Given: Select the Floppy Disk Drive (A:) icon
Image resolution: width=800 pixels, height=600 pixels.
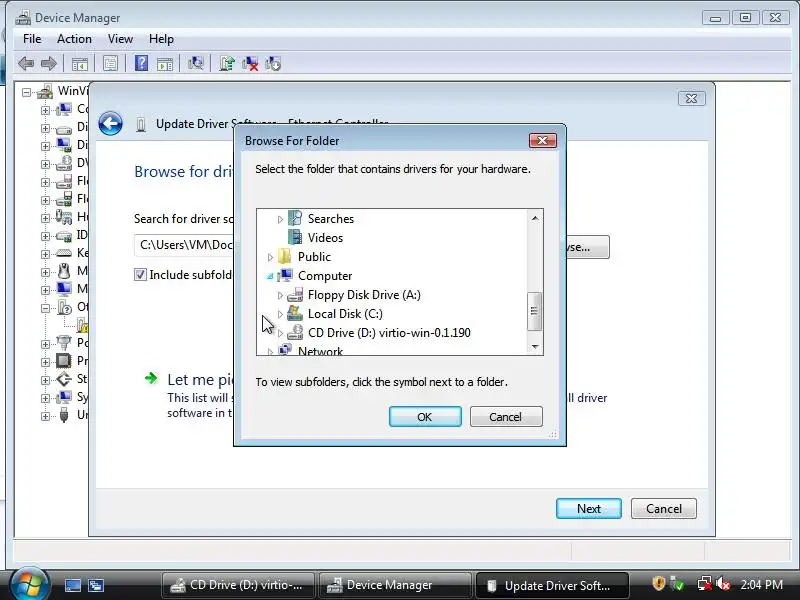Looking at the screenshot, I should (295, 295).
